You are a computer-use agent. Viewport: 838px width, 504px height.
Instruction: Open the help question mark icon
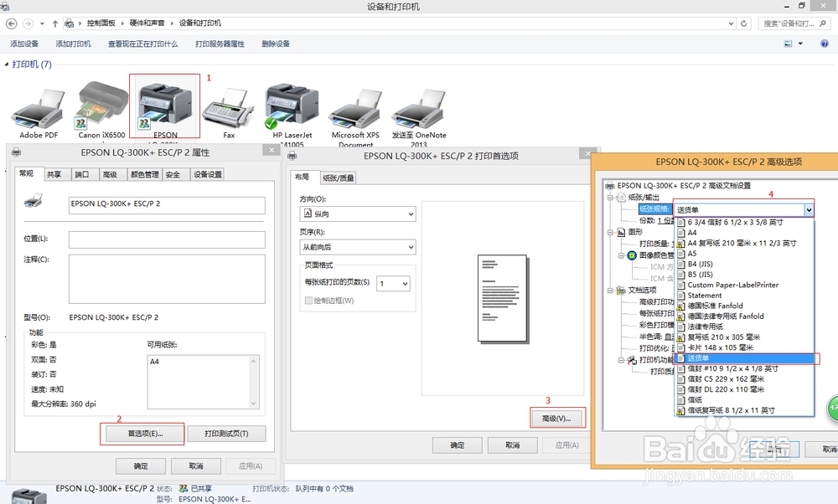(825, 44)
